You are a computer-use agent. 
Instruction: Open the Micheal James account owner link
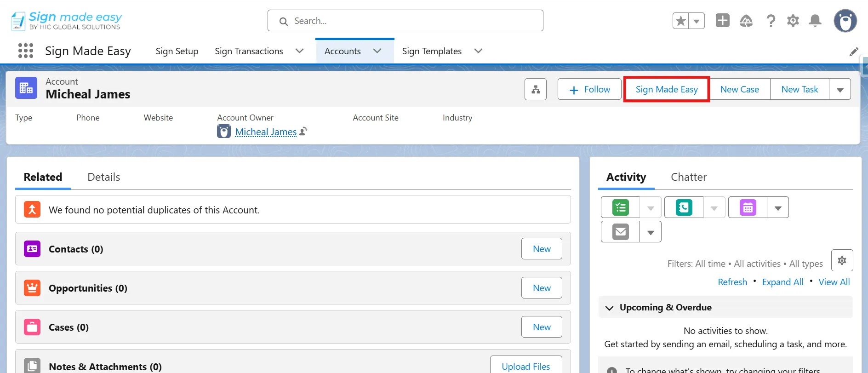click(x=266, y=132)
